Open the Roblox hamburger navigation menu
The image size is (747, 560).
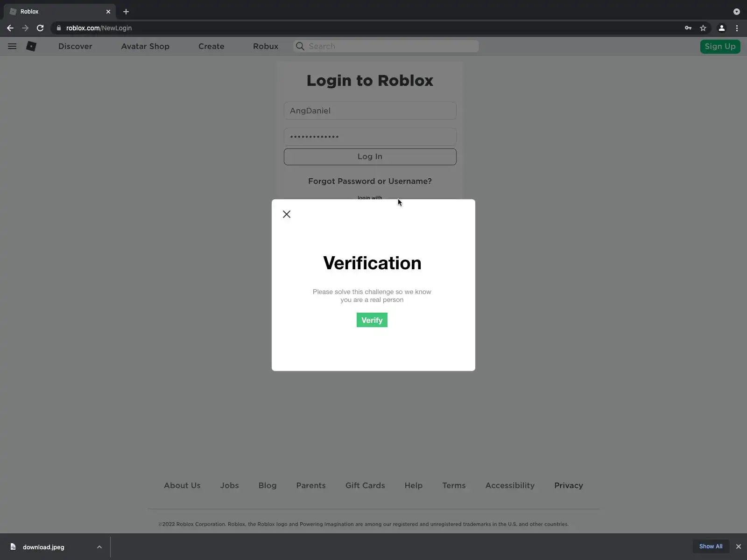point(12,46)
